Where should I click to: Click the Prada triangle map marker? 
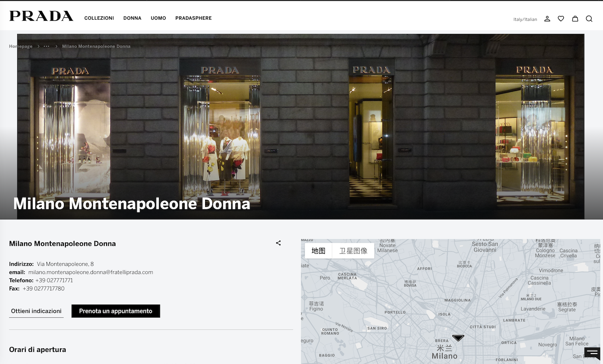pos(458,338)
